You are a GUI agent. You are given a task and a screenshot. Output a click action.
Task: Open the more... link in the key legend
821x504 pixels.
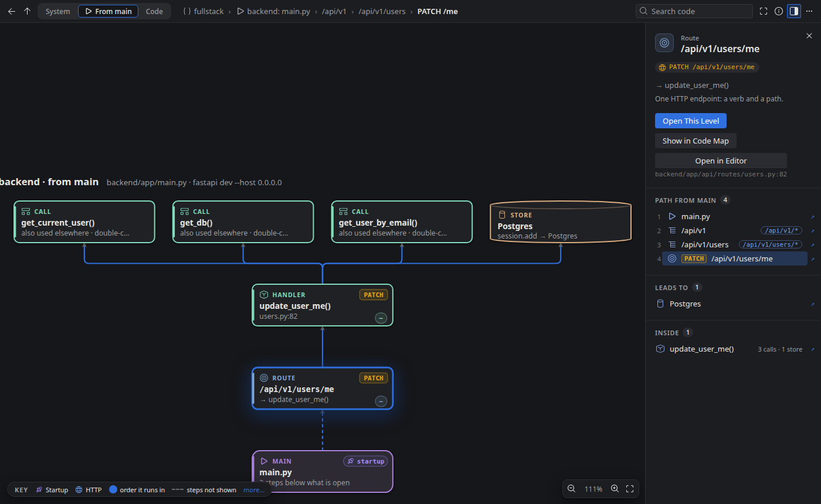coord(254,490)
